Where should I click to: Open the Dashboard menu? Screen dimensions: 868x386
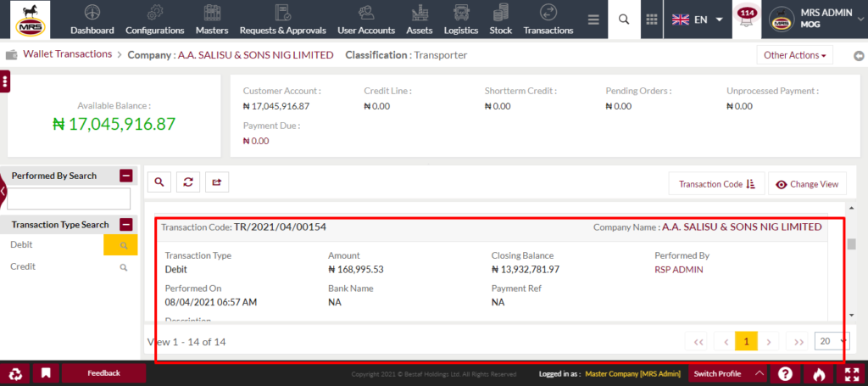point(92,20)
